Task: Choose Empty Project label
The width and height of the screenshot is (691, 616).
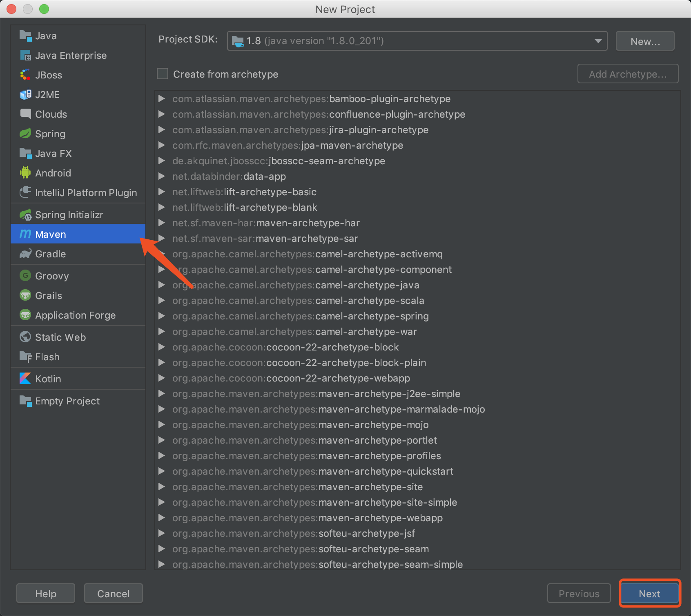Action: coord(67,401)
